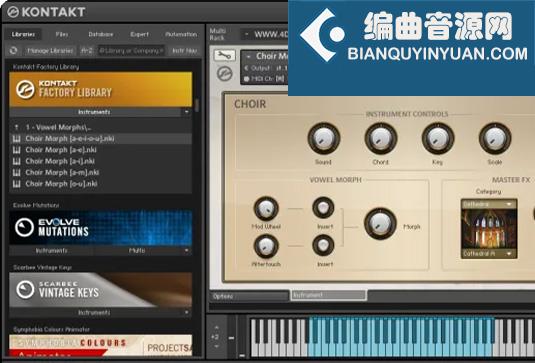This screenshot has width=535, height=363.
Task: Click the Kontakt Factory Library logo icon
Action: (x=25, y=89)
